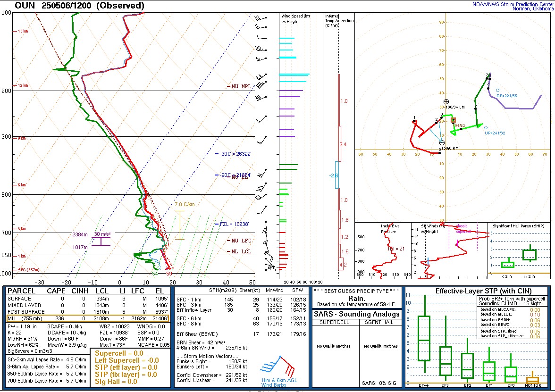Click the Bunkers right mover marker 150/6 RM
Screen dimensions: 555x392
pos(442,142)
